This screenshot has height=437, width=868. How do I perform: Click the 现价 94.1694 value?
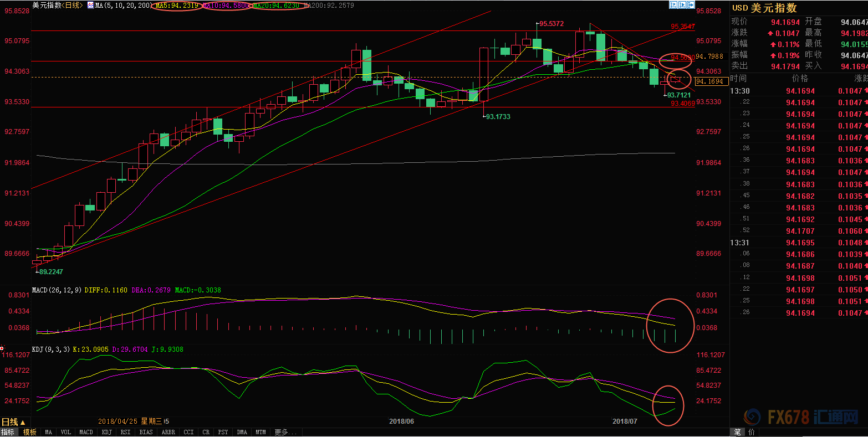click(785, 23)
